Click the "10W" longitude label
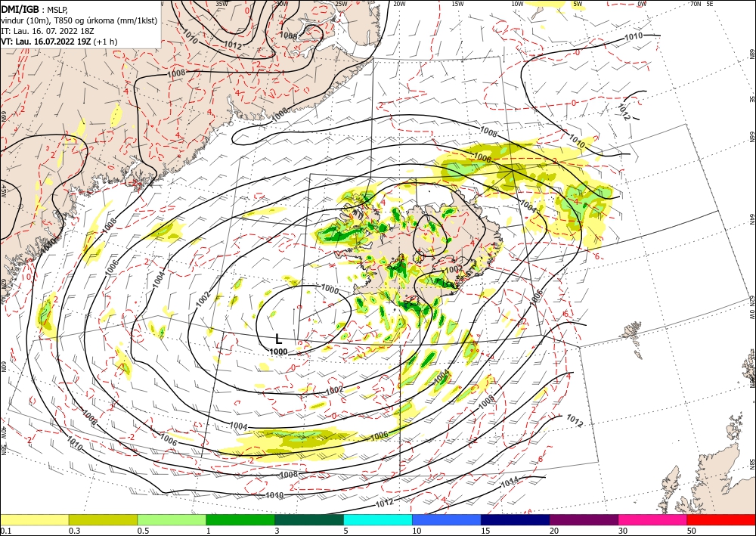 click(517, 3)
